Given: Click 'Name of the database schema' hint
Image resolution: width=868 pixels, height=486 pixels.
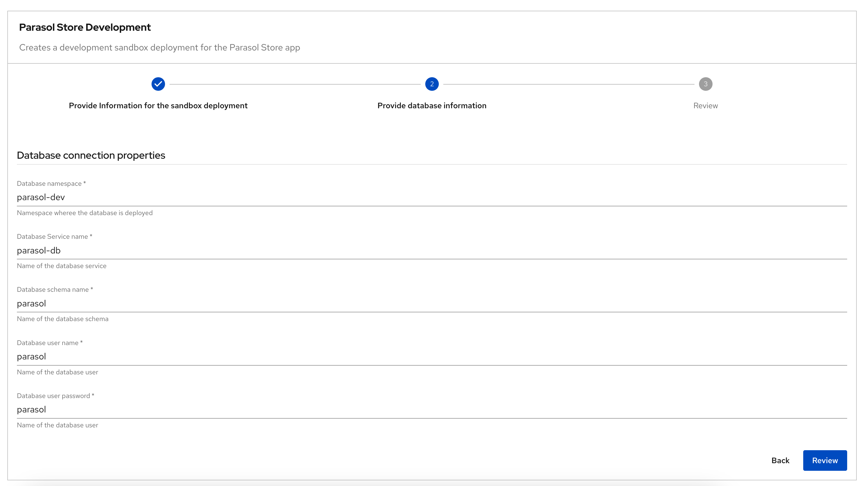Looking at the screenshot, I should click(63, 319).
